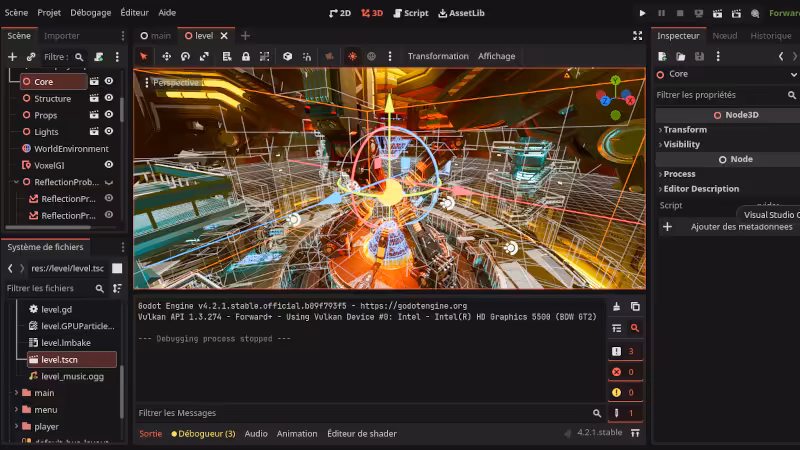The width and height of the screenshot is (800, 450).
Task: Go to previous edited object in Inspector
Action: pyautogui.click(x=781, y=56)
